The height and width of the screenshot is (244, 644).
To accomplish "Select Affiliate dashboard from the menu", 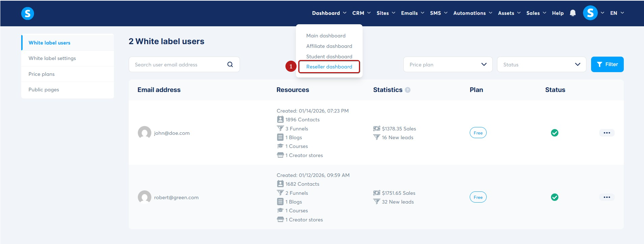I will point(329,46).
